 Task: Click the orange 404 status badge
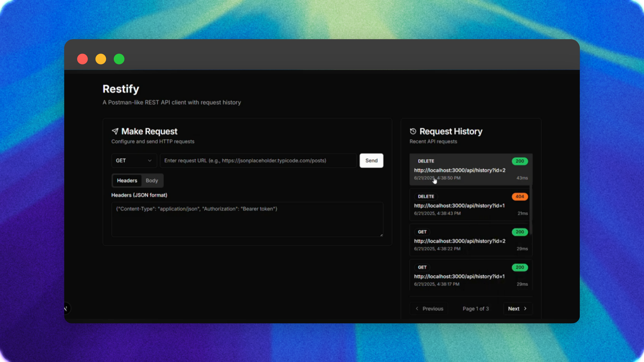[520, 197]
